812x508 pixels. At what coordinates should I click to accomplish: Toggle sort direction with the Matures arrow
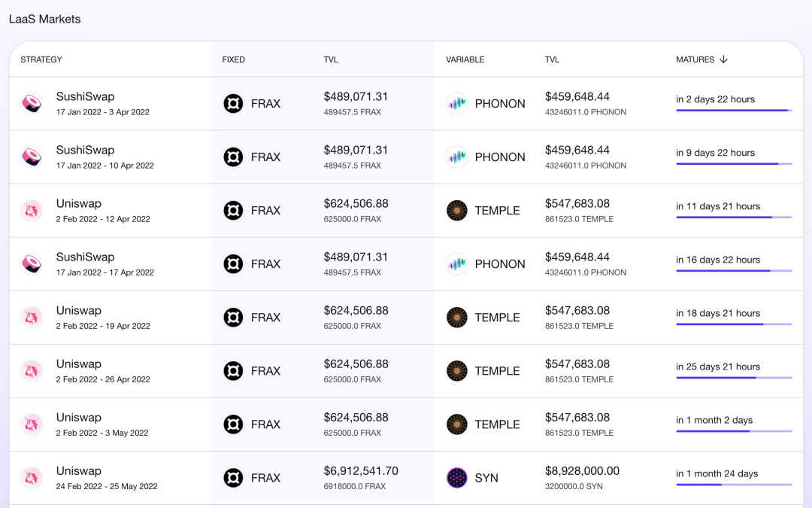723,59
